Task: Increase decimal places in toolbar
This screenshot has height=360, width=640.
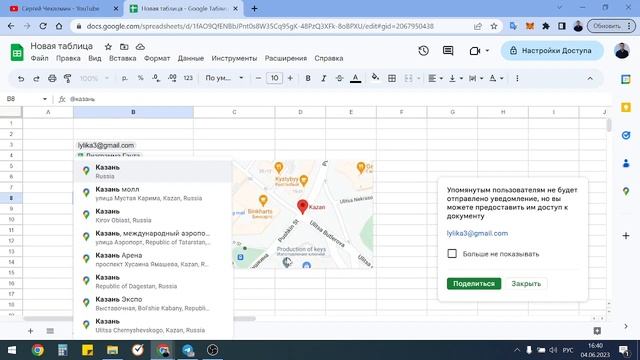Action: [x=172, y=78]
